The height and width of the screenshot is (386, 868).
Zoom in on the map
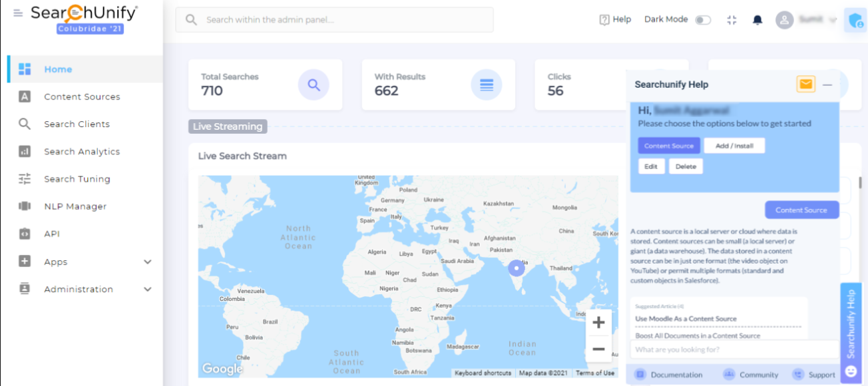(598, 323)
